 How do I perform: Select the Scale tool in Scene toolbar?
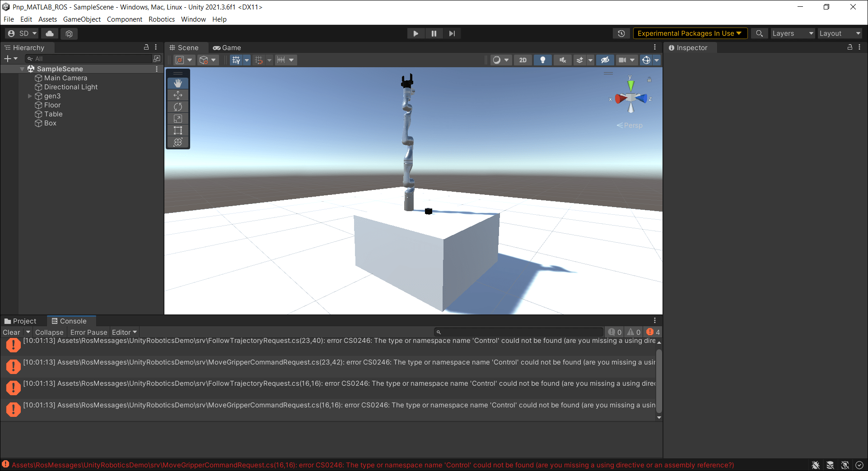click(178, 119)
